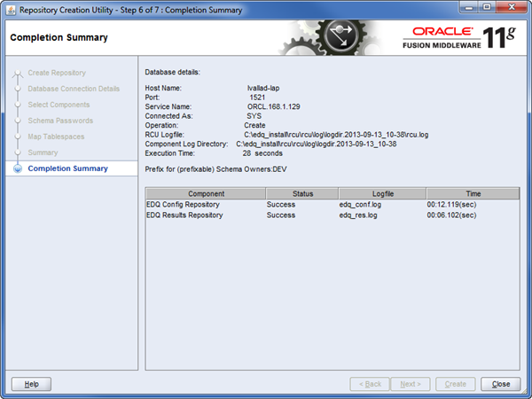Click the Close button at bottom right

[x=500, y=384]
